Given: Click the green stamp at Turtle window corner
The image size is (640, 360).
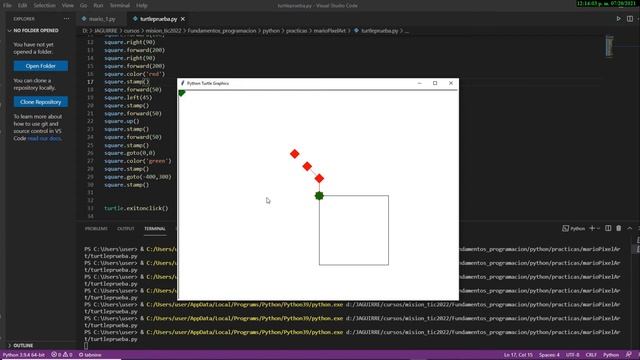Looking at the screenshot, I should 182,93.
